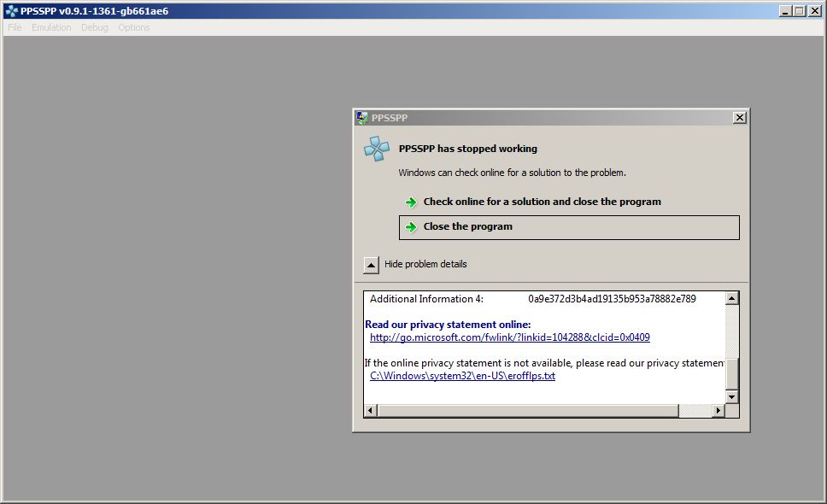Screen dimensions: 827x504
Task: Click the small PPSSPP icon in crash dialog title
Action: pyautogui.click(x=362, y=118)
